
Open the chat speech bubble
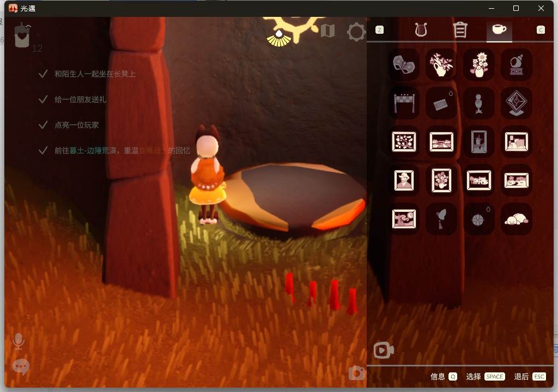(21, 367)
